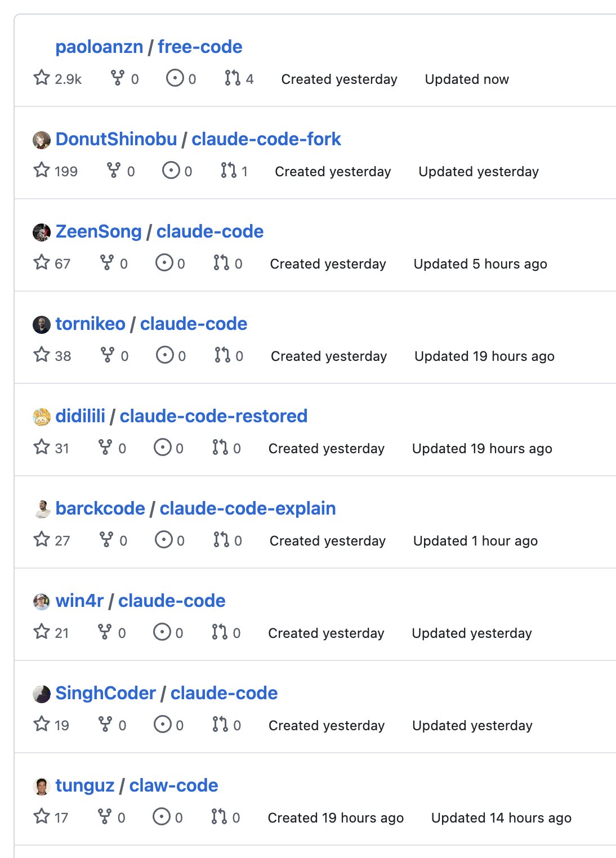Open DonutShinobu user avatar
Image resolution: width=616 pixels, height=858 pixels.
coord(42,140)
